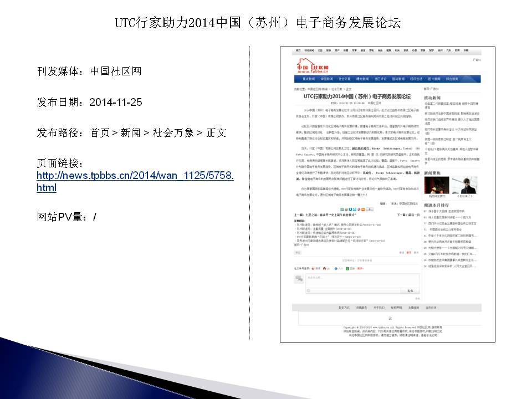
Task: Select the 发布路径 breadcrumb line
Action: pyautogui.click(x=131, y=132)
